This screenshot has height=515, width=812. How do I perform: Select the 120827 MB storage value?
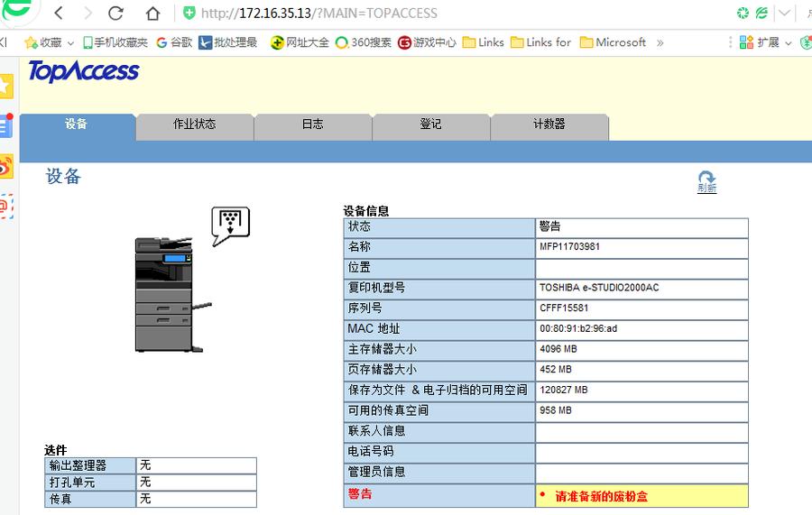coord(564,390)
